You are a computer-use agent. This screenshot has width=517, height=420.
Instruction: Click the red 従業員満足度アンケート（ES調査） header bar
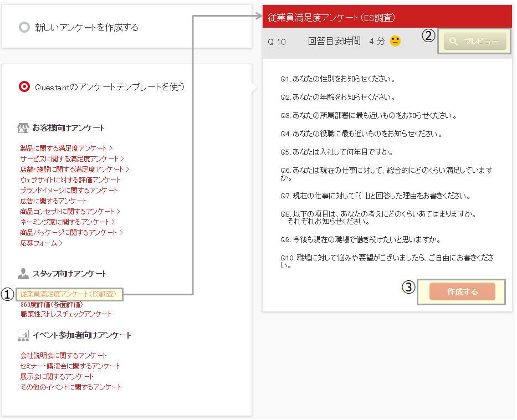[386, 16]
